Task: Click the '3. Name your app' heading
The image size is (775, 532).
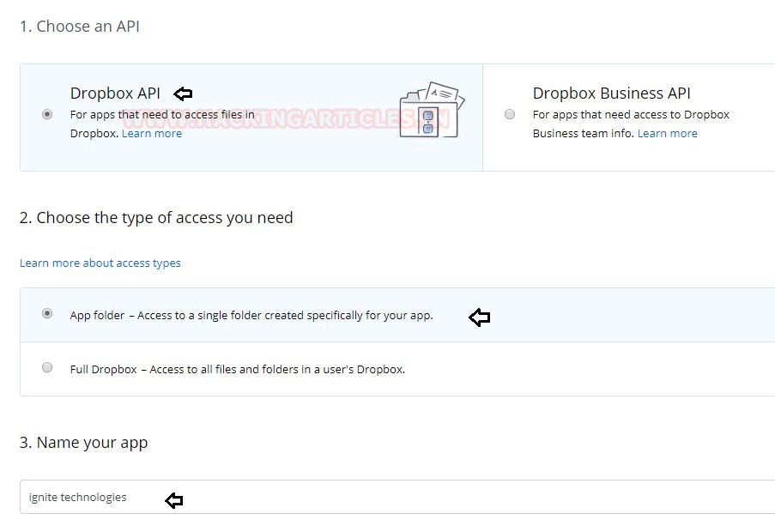Action: click(83, 443)
